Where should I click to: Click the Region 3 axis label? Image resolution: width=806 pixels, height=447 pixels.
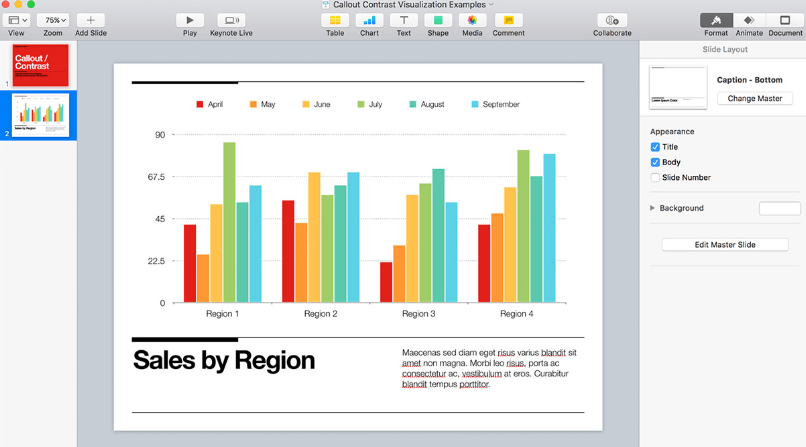[x=418, y=314]
